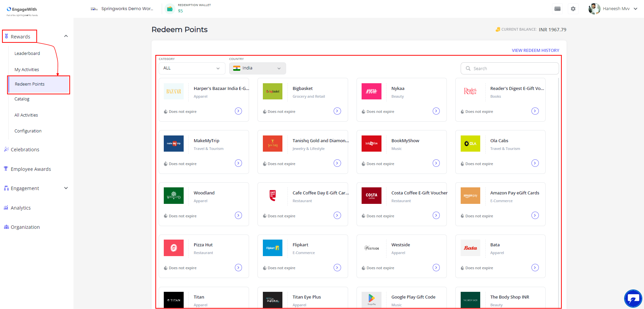Image resolution: width=644 pixels, height=309 pixels.
Task: Click the MakeMyTrip brand logo
Action: (174, 144)
